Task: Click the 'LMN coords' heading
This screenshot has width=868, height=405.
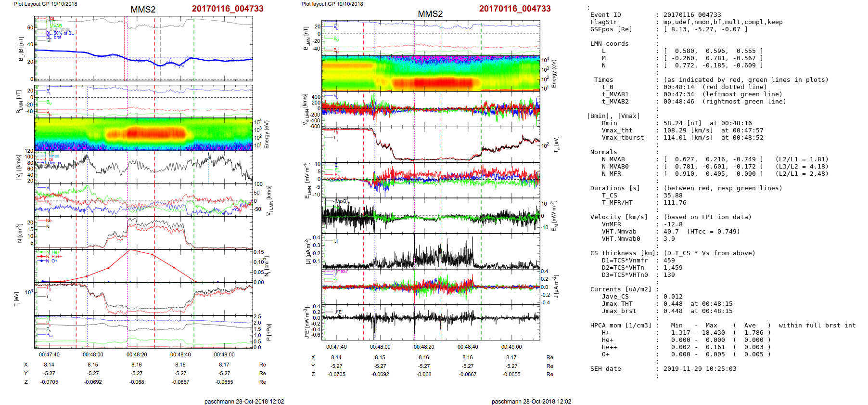Action: tap(610, 44)
